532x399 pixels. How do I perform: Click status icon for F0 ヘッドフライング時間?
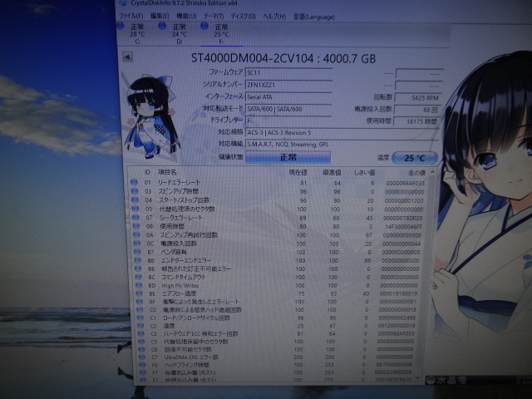(142, 365)
